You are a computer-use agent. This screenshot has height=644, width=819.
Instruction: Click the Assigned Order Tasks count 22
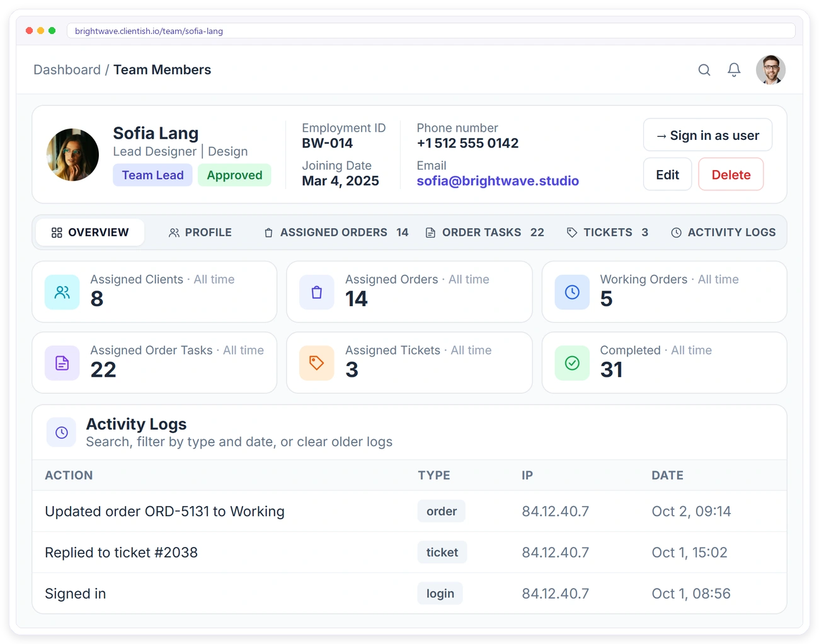pyautogui.click(x=103, y=369)
